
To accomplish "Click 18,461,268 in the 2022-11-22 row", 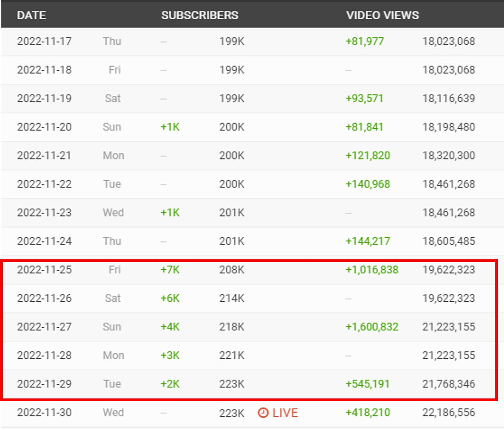I will 449,184.
